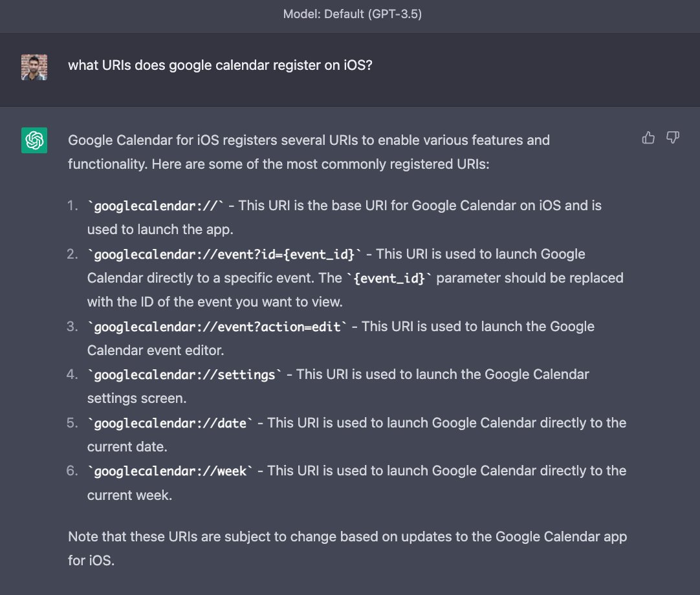The width and height of the screenshot is (700, 595).
Task: Click the googlecalendar://settings code
Action: pyautogui.click(x=184, y=375)
